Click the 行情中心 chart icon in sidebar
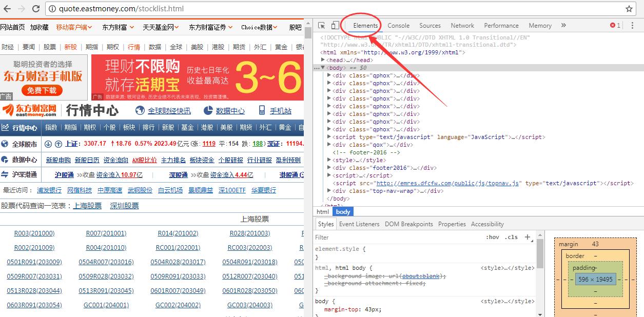644x317 pixels. click(6, 127)
